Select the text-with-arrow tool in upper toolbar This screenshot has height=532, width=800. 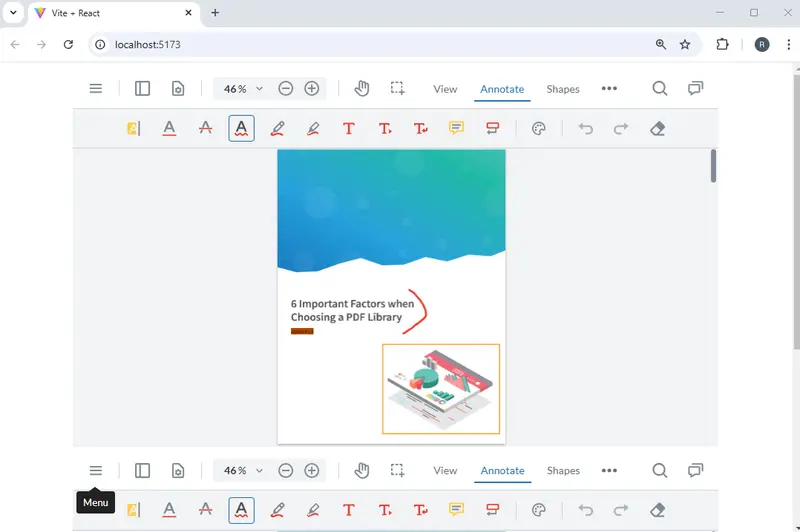(x=421, y=129)
